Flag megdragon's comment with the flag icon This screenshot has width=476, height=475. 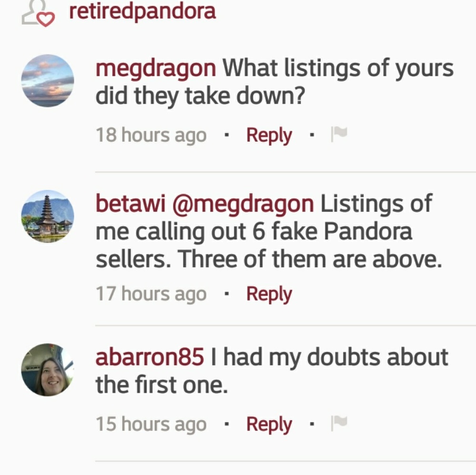[339, 135]
